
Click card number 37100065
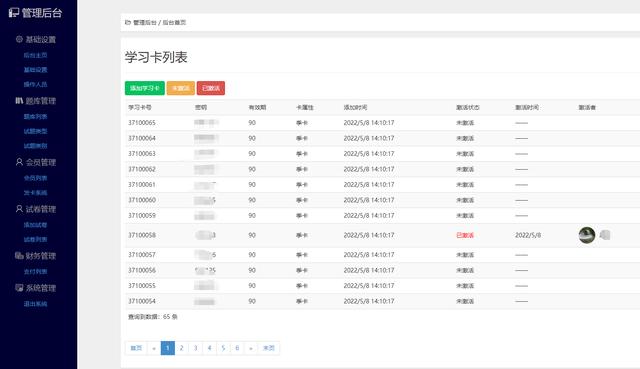click(x=142, y=122)
